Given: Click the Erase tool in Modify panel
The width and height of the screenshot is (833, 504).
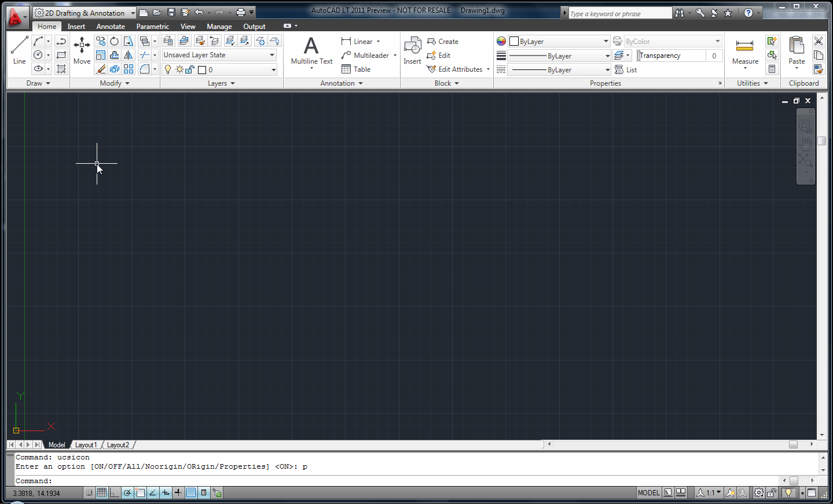Looking at the screenshot, I should pyautogui.click(x=101, y=68).
